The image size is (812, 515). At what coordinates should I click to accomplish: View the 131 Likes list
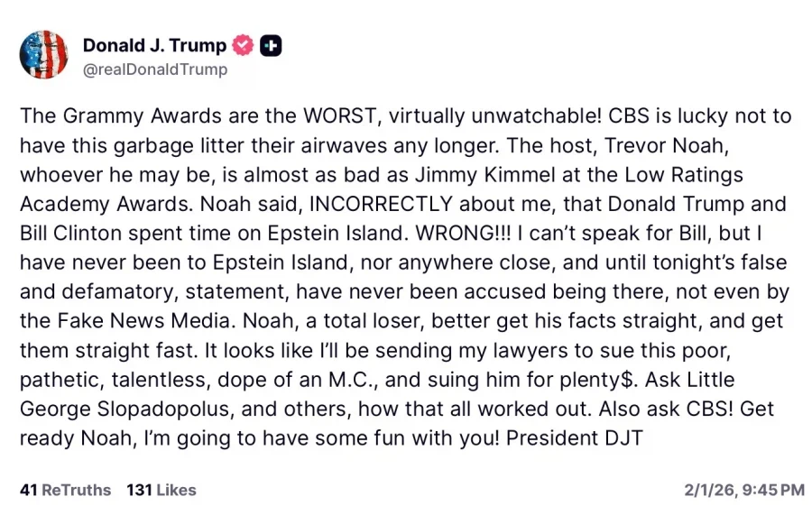pyautogui.click(x=161, y=490)
